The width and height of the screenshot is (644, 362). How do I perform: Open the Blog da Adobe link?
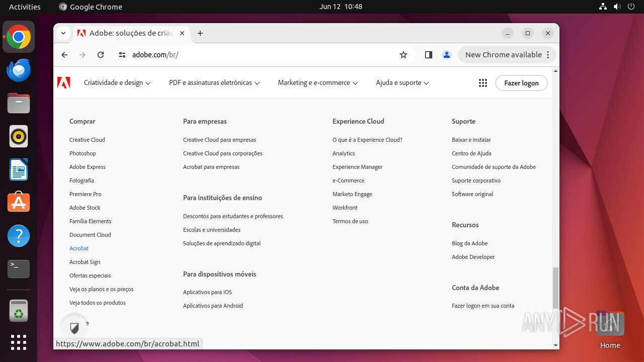[470, 243]
